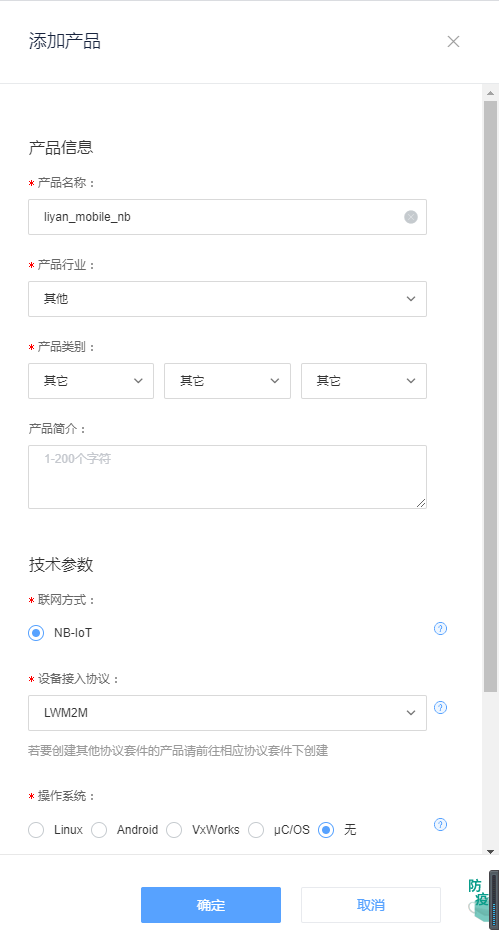Screen dimensions: 499x937
Task: Open the LWM2M protocol dropdown
Action: [x=227, y=712]
